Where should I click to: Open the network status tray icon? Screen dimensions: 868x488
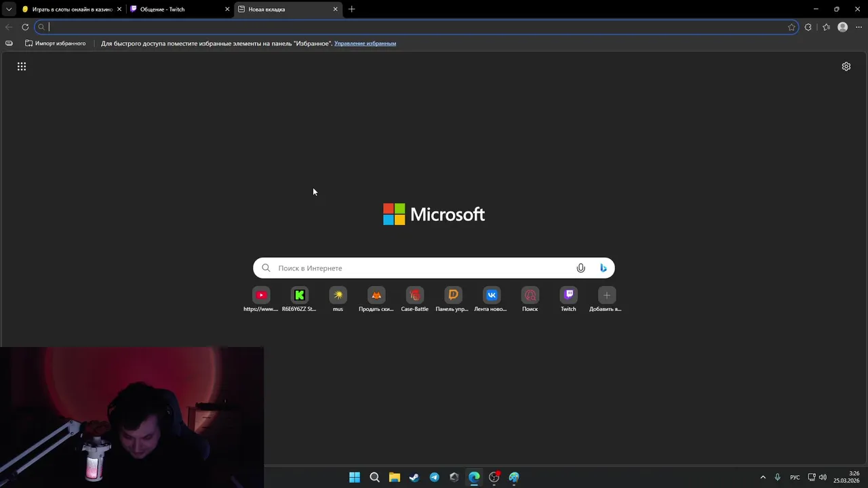pyautogui.click(x=812, y=477)
